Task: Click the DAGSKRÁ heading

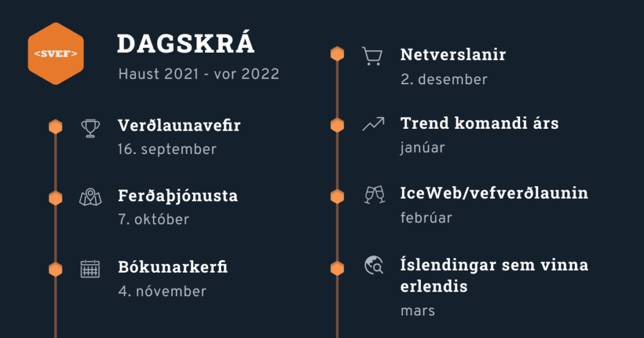Action: (186, 43)
